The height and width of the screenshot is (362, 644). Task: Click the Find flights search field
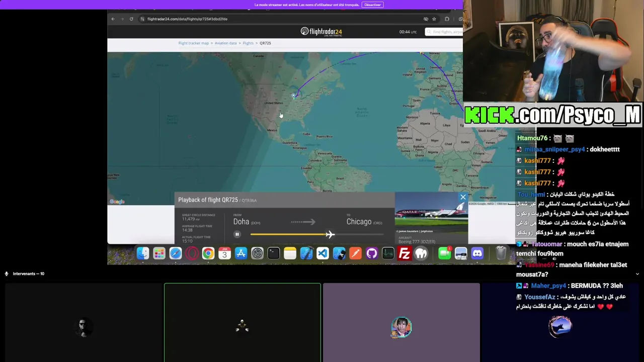pos(444,32)
